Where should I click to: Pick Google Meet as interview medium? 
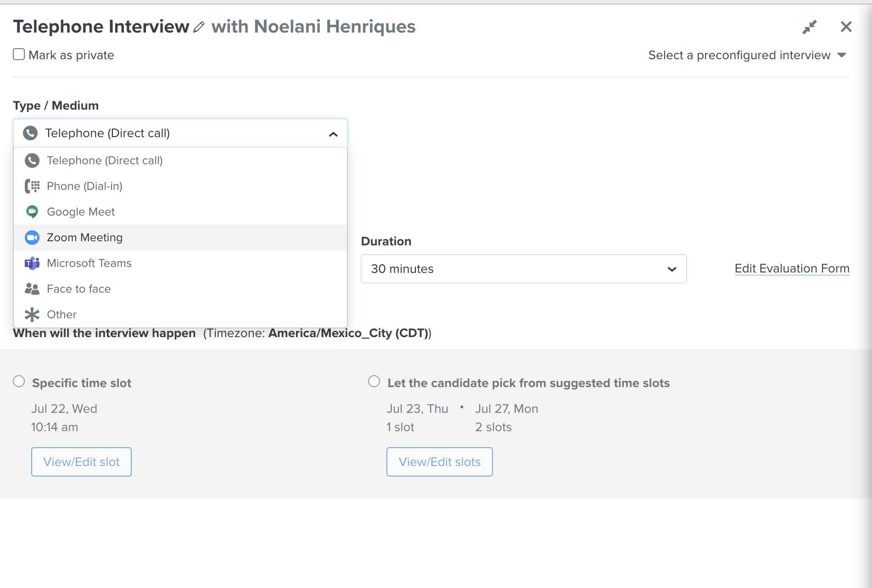(x=180, y=212)
